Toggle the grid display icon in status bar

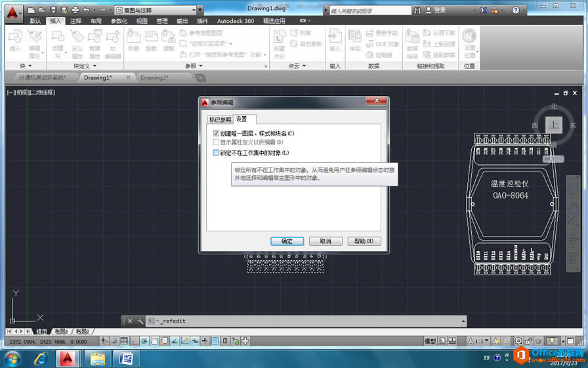[x=123, y=341]
